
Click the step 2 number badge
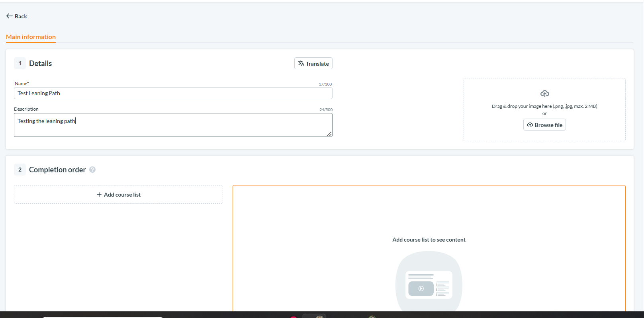click(x=20, y=170)
